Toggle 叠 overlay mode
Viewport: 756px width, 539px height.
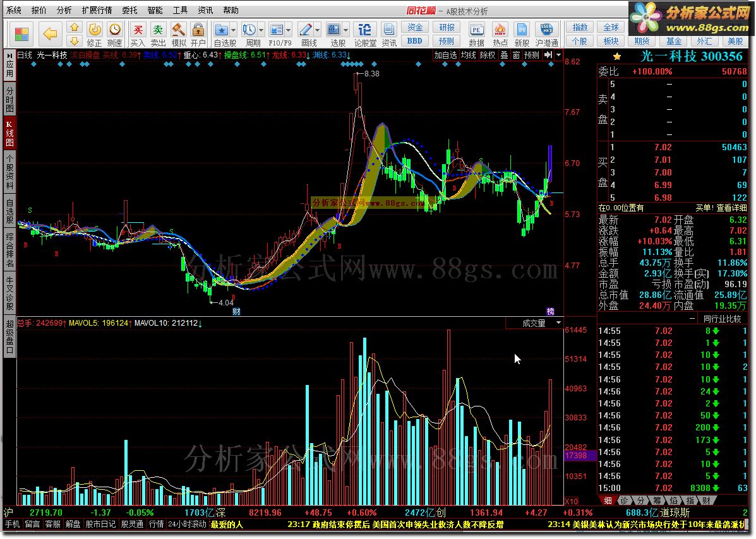[505, 55]
